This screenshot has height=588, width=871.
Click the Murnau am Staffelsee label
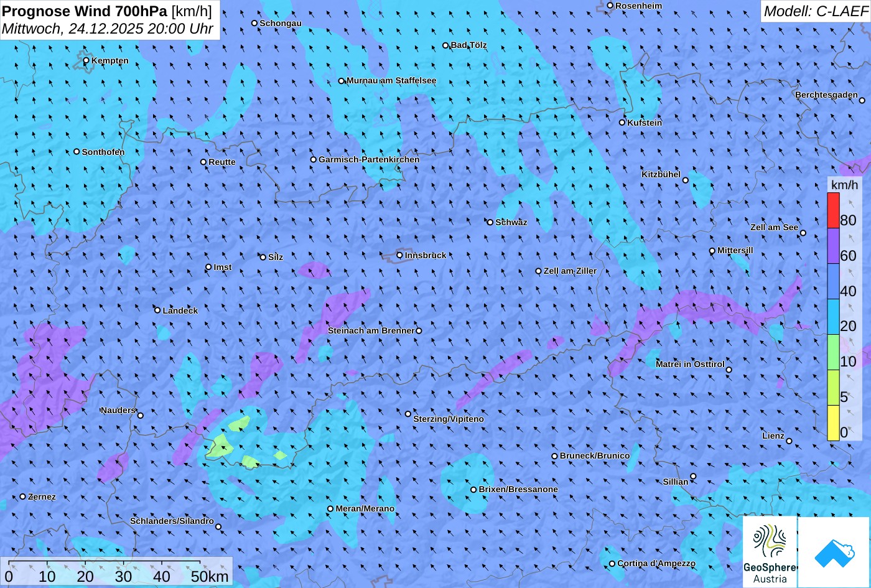point(391,80)
